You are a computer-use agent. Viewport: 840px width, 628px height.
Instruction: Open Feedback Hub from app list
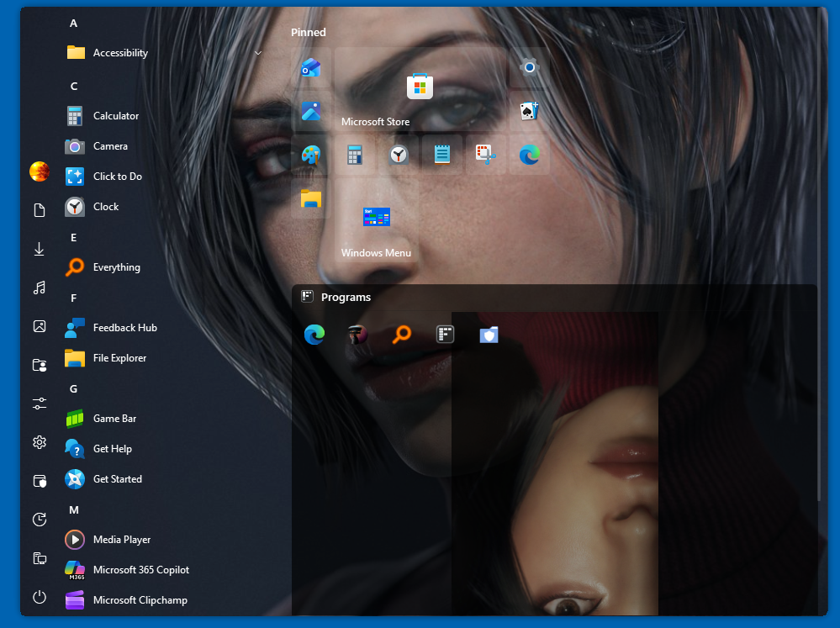(164, 327)
